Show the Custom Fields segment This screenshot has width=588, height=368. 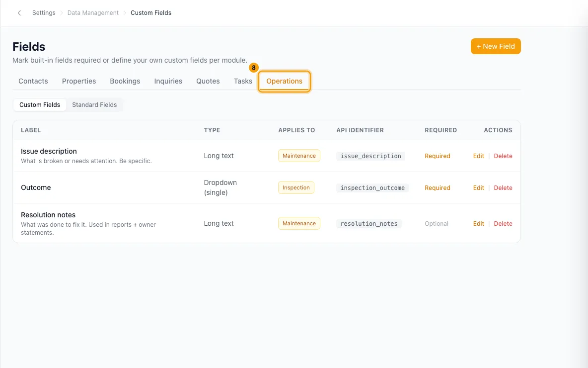pos(40,105)
